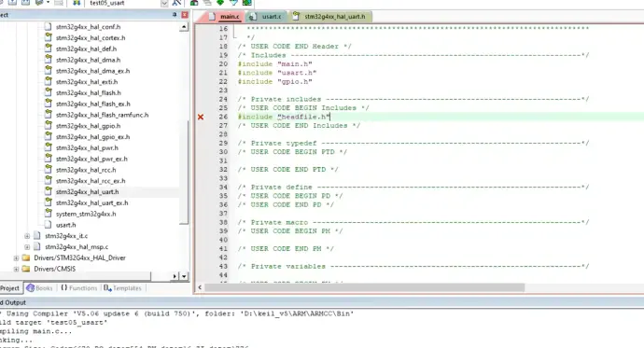Click the Manage Project Items icon
The width and height of the screenshot is (644, 348).
point(194,3)
